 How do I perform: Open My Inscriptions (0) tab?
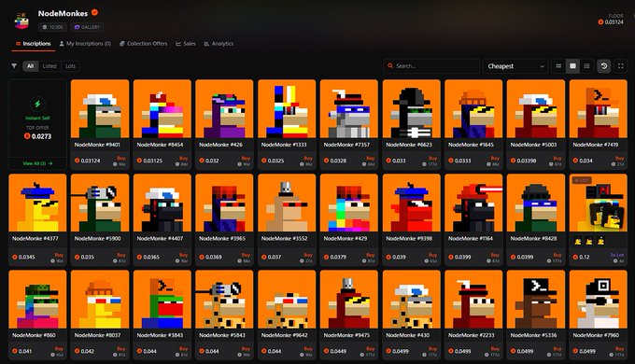click(85, 44)
